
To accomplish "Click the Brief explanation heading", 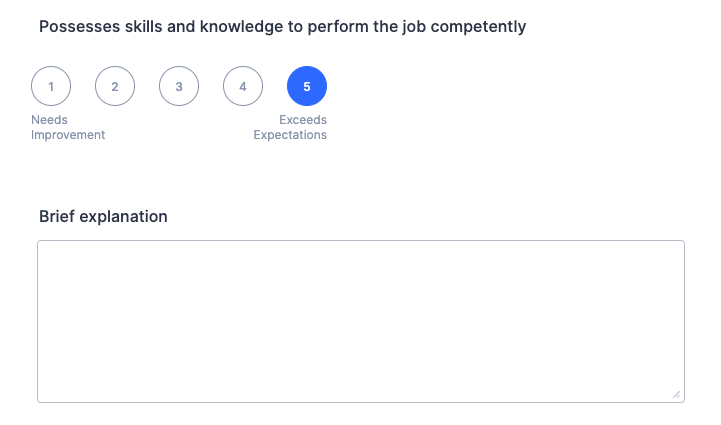I will (103, 216).
